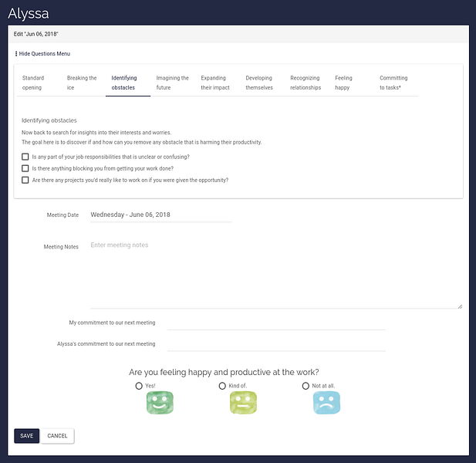Click the Alyssa page title

29,13
